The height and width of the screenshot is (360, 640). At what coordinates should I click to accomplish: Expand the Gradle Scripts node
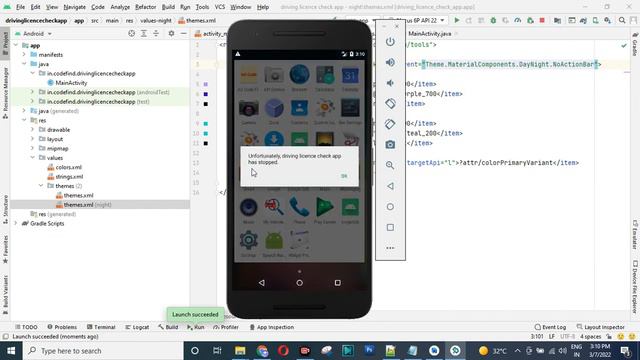[x=16, y=224]
